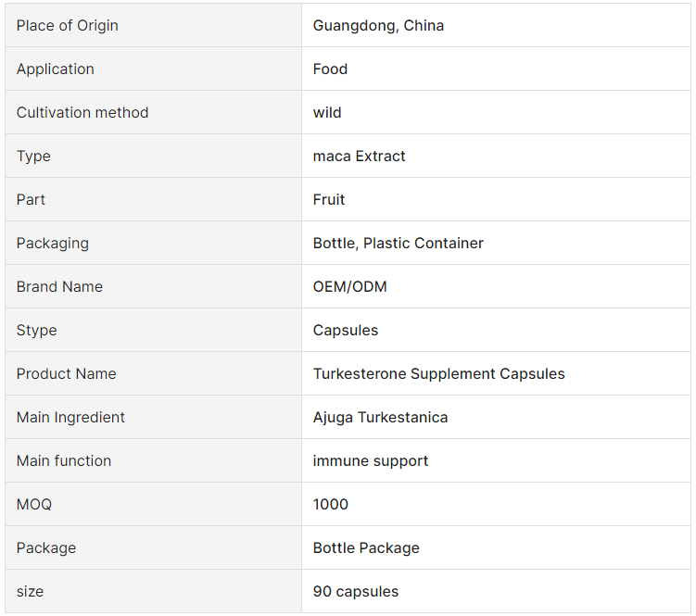The height and width of the screenshot is (616, 696).
Task: Click the 'Place of Origin' label cell
Action: click(x=153, y=25)
